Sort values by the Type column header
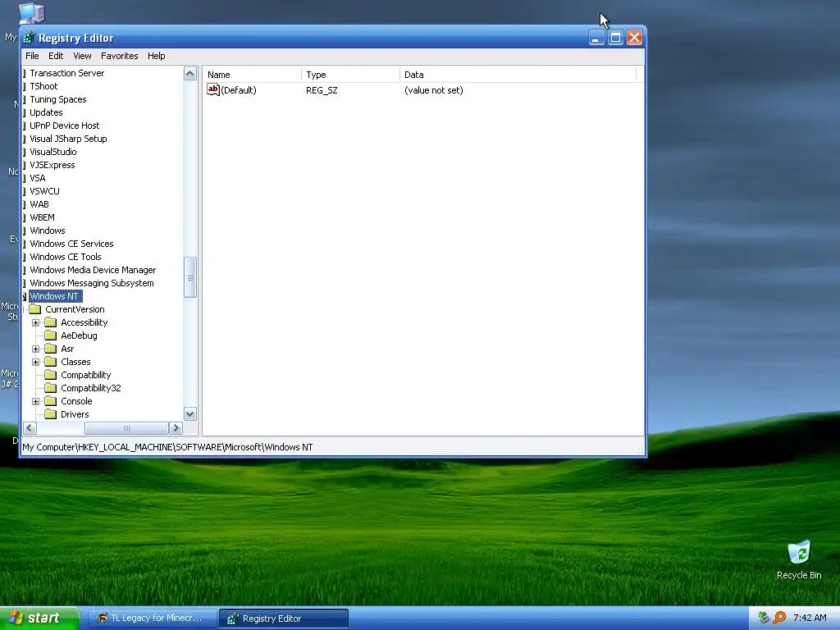 350,75
